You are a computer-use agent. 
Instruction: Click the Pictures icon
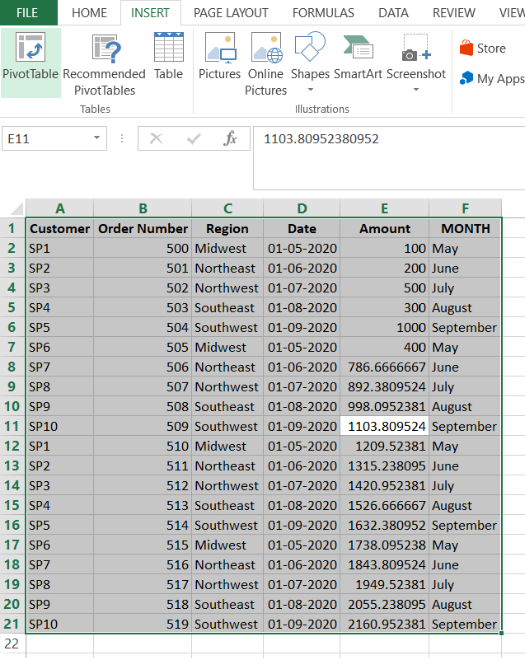click(x=220, y=47)
